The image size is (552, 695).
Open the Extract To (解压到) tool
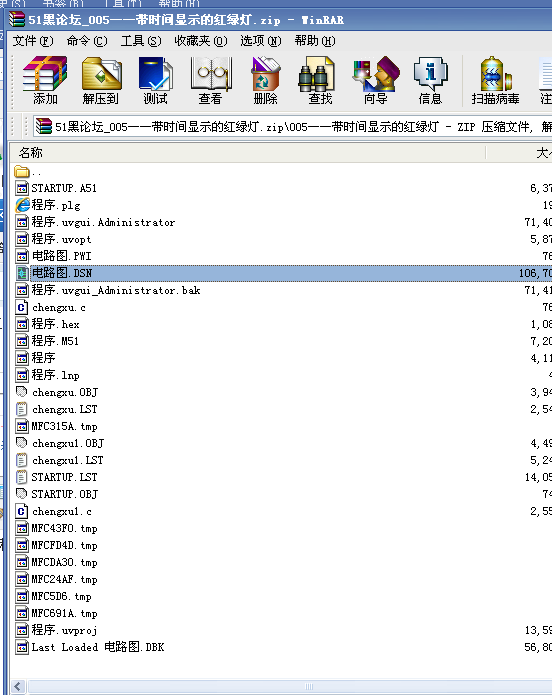(x=101, y=80)
